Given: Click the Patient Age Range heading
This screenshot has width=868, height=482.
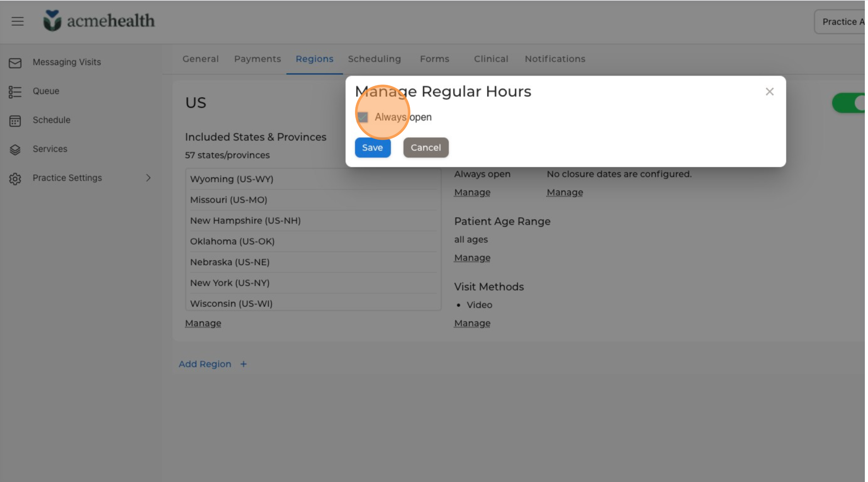Looking at the screenshot, I should (502, 221).
